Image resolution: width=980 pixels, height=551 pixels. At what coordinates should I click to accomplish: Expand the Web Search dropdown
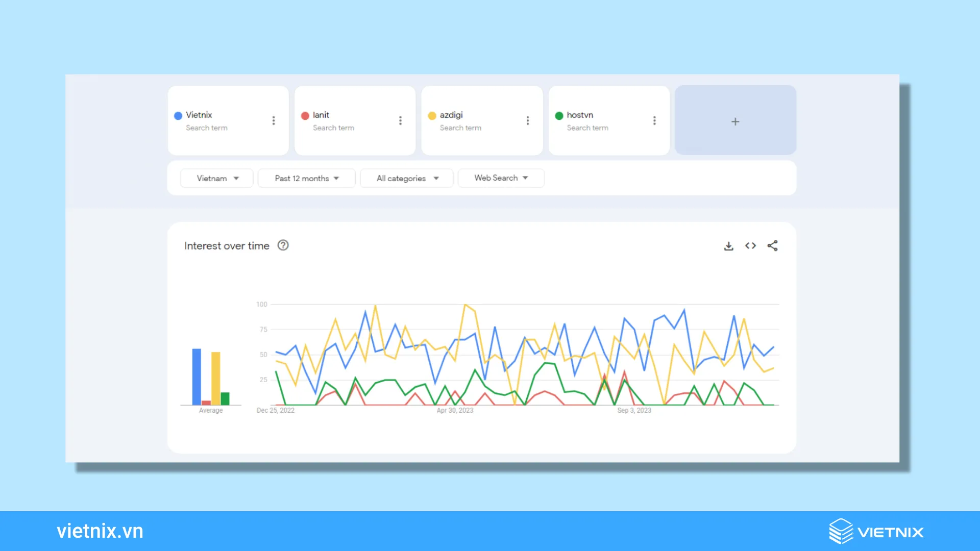pos(501,178)
